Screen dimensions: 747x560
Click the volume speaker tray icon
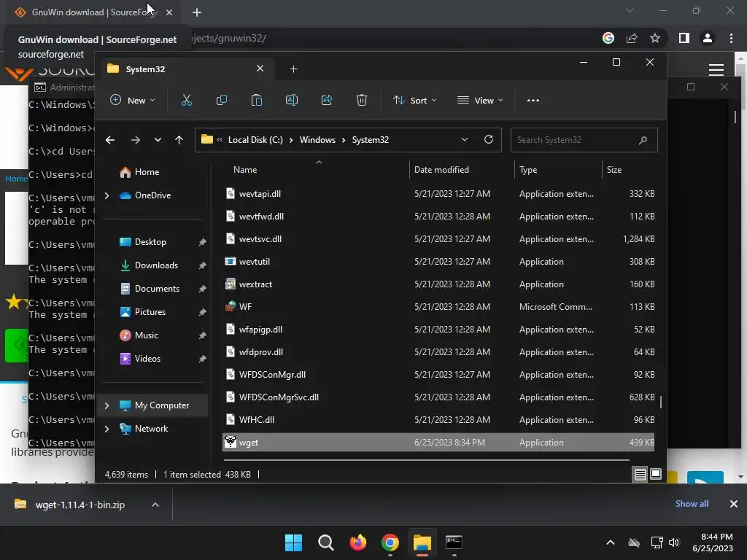[x=673, y=542]
